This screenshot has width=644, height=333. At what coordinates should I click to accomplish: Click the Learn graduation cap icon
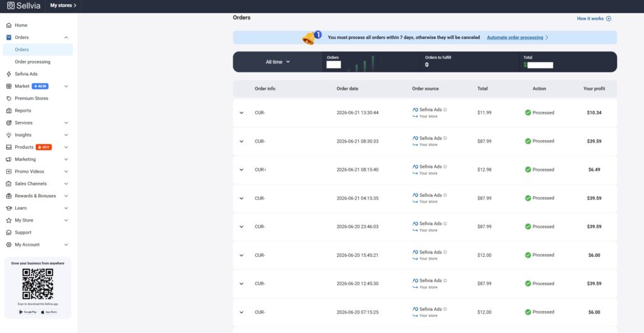point(9,208)
